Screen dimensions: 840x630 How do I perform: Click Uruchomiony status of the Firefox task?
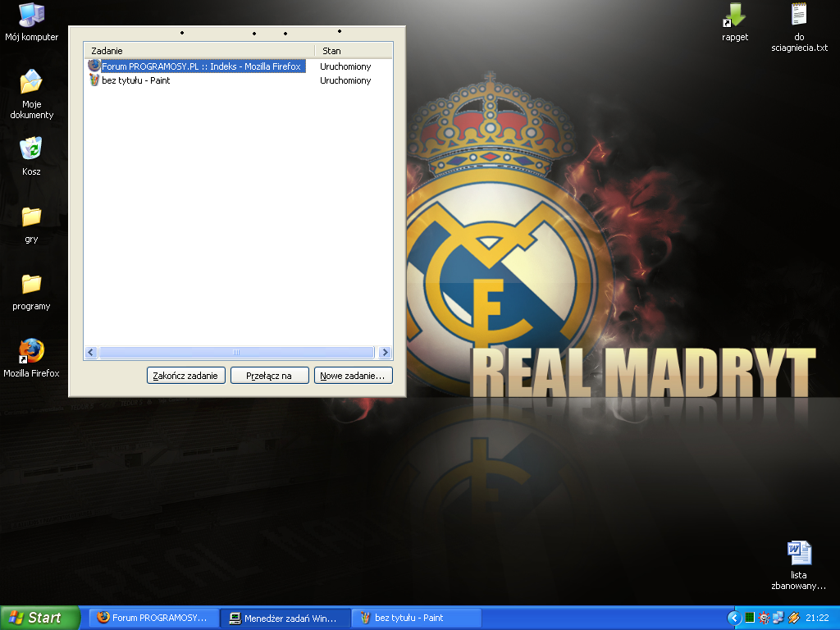point(345,66)
